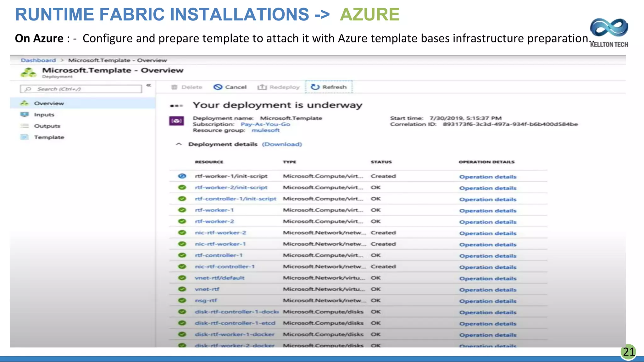The height and width of the screenshot is (362, 644).
Task: Click the Template document icon
Action: 25,137
